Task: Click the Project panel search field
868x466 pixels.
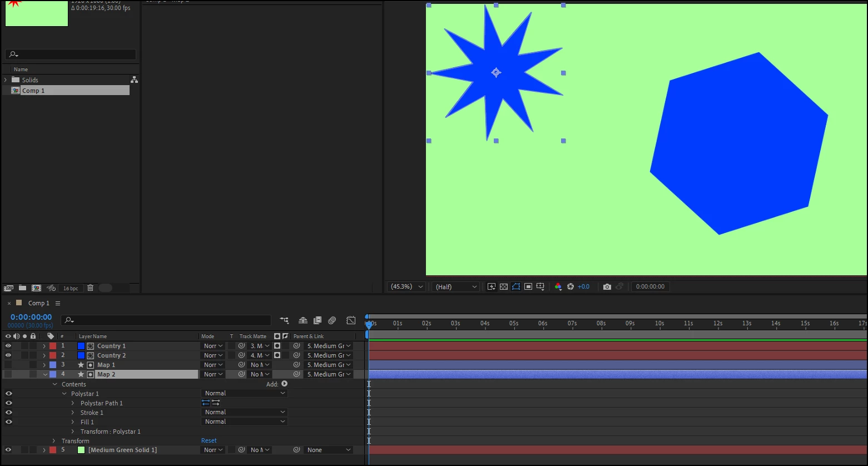Action: click(71, 54)
